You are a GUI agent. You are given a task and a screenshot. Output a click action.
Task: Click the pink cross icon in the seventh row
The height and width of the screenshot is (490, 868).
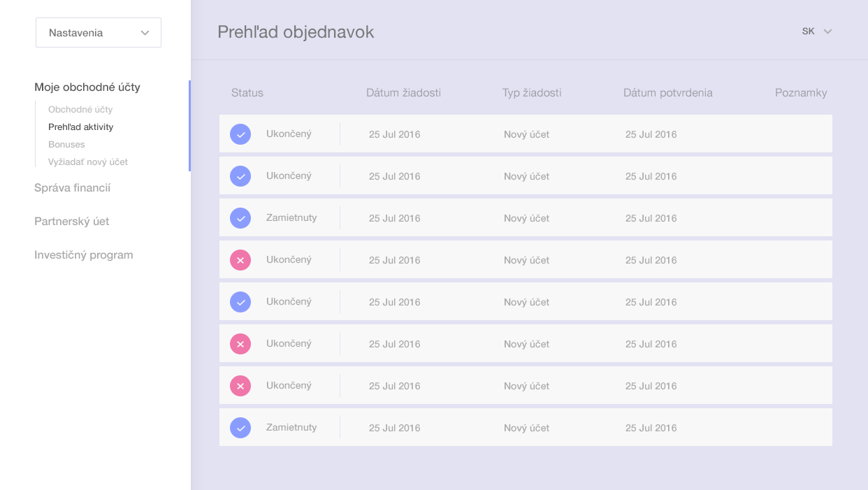(x=240, y=386)
